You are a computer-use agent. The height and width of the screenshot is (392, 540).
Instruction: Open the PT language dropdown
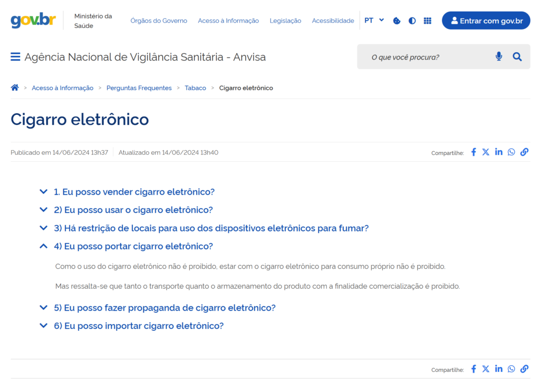pyautogui.click(x=374, y=21)
